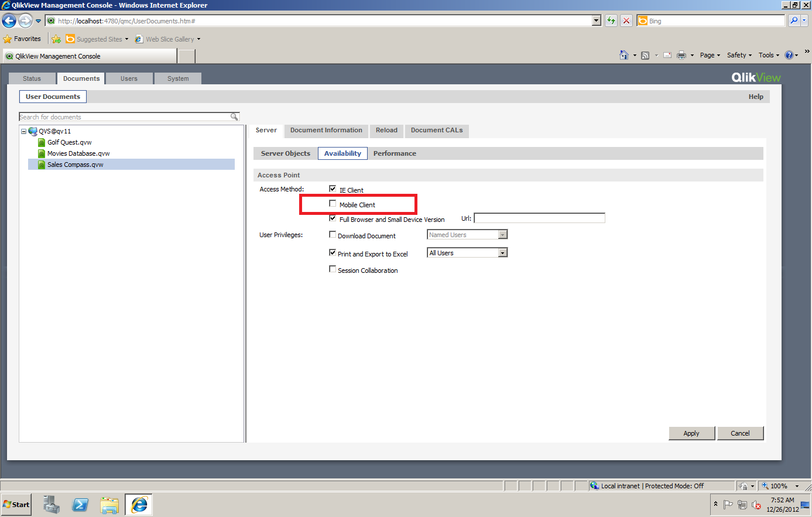Click the IE Home icon
The image size is (812, 517).
(624, 55)
